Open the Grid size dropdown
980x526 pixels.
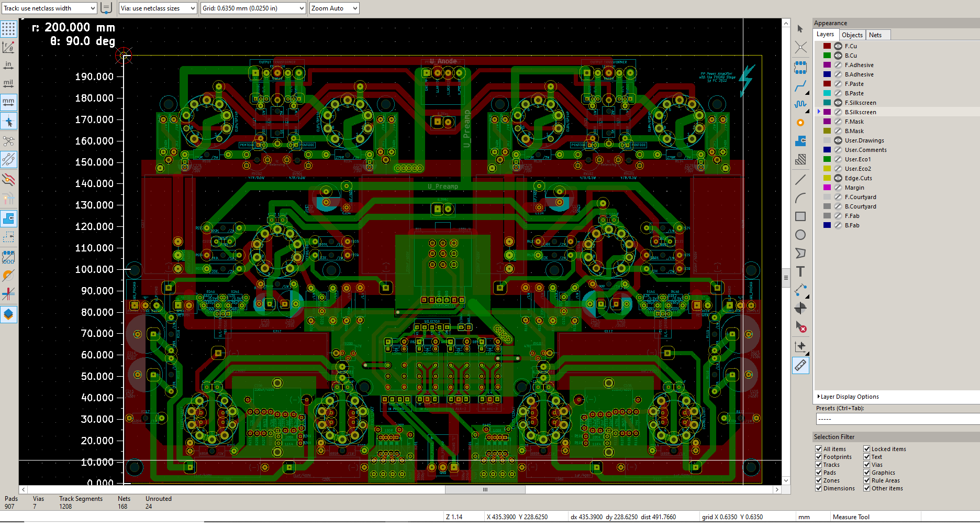[253, 8]
